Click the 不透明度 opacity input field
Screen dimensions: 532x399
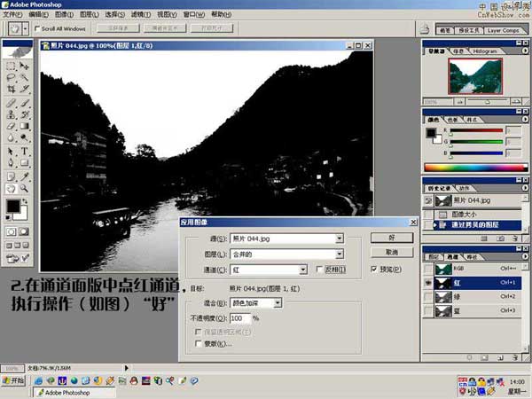pos(239,317)
